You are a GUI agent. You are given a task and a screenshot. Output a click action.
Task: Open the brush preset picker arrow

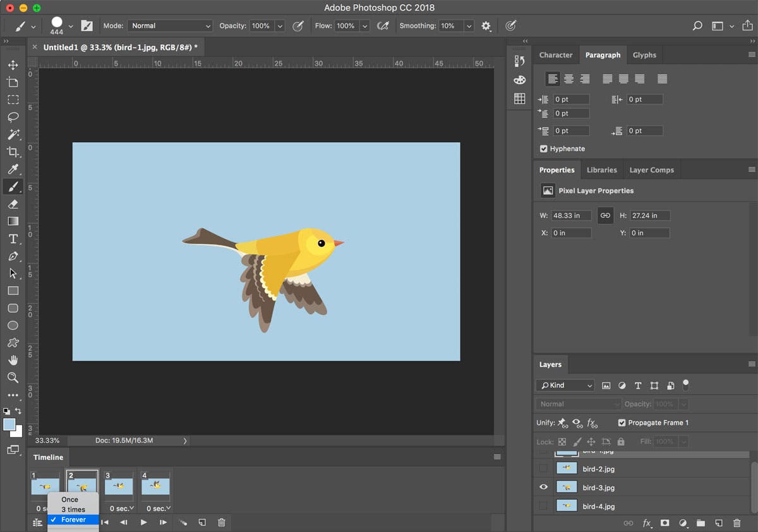coord(71,26)
